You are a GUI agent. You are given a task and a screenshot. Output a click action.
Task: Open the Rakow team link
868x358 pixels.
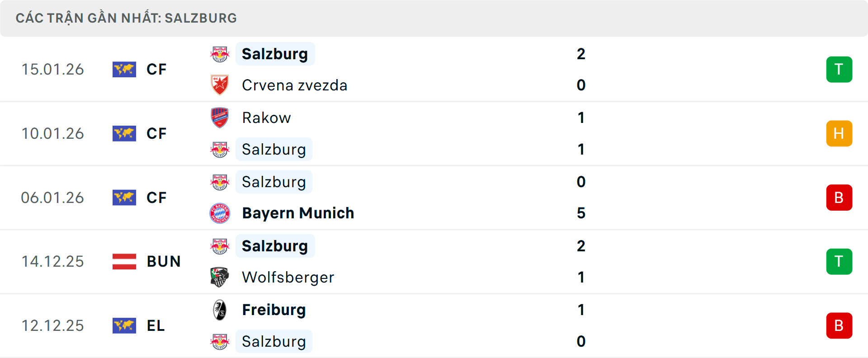click(266, 118)
